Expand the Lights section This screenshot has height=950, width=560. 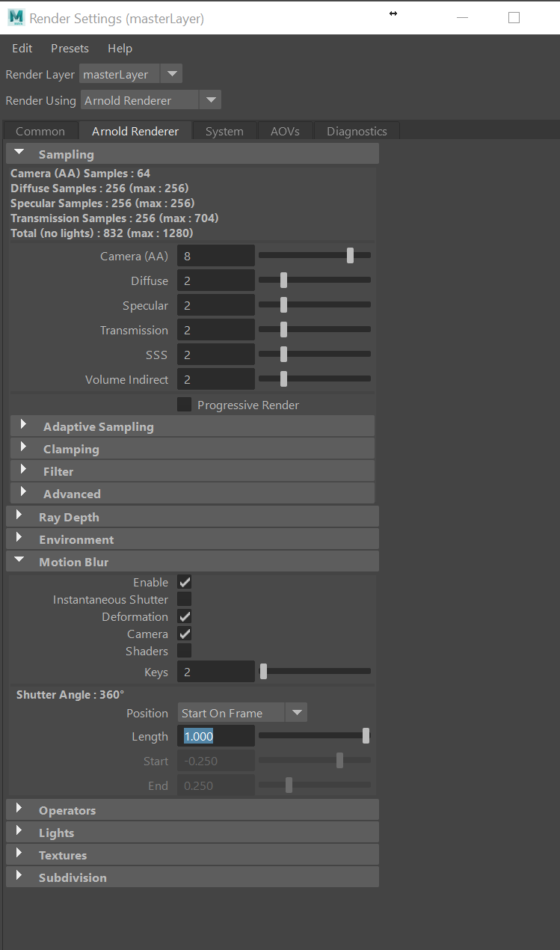(x=193, y=833)
